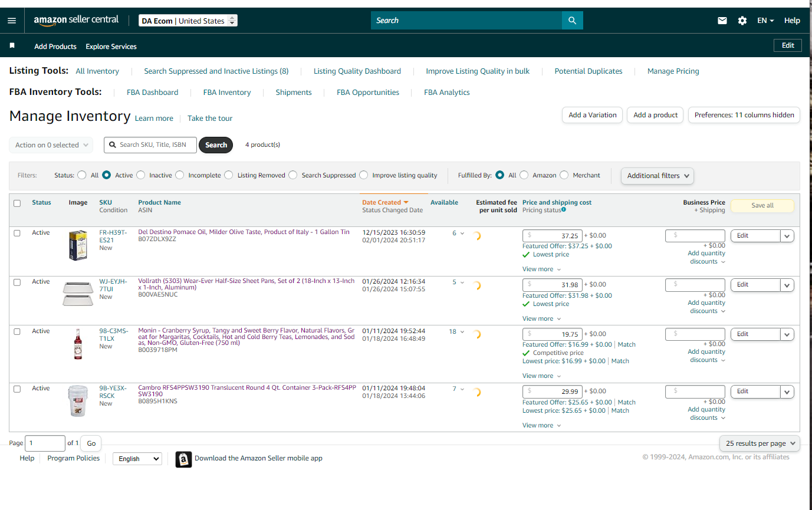Open the Help link in top header
This screenshot has width=812, height=510.
[792, 21]
